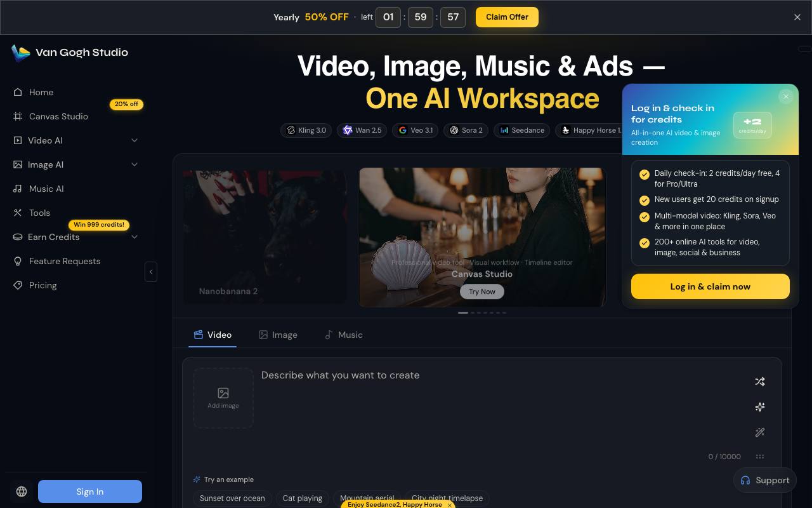Click the Tools wrench icon
Image resolution: width=812 pixels, height=508 pixels.
18,213
